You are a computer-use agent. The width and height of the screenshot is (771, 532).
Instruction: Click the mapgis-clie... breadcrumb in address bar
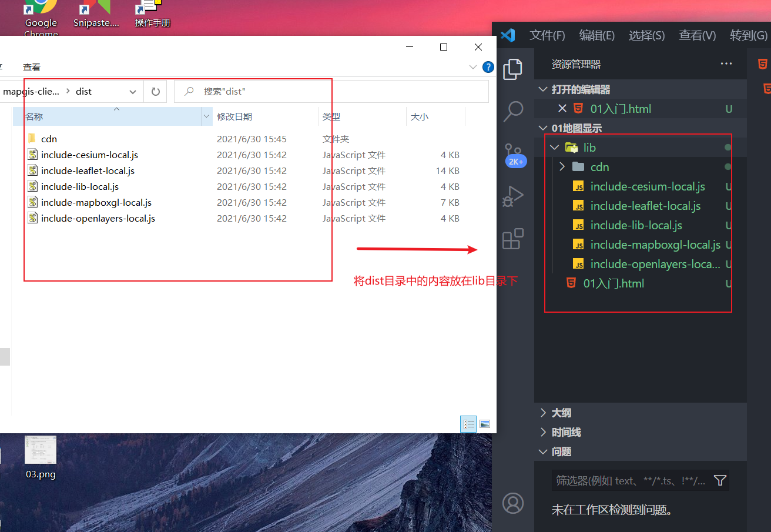click(31, 92)
